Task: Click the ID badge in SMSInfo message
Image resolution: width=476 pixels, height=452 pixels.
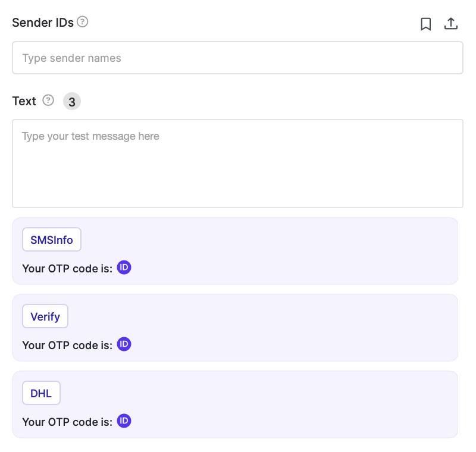Action: tap(124, 267)
